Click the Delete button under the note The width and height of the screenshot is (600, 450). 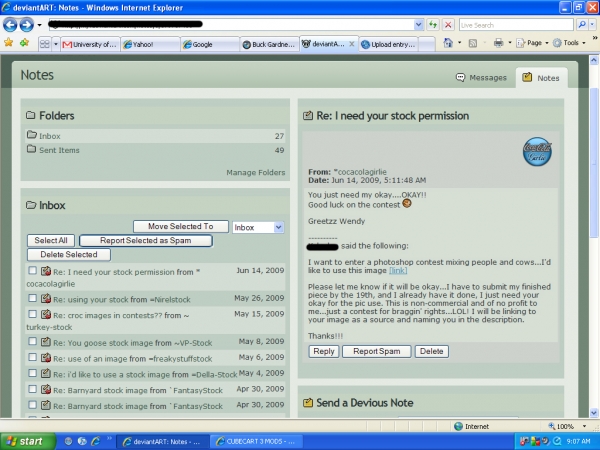pos(432,351)
